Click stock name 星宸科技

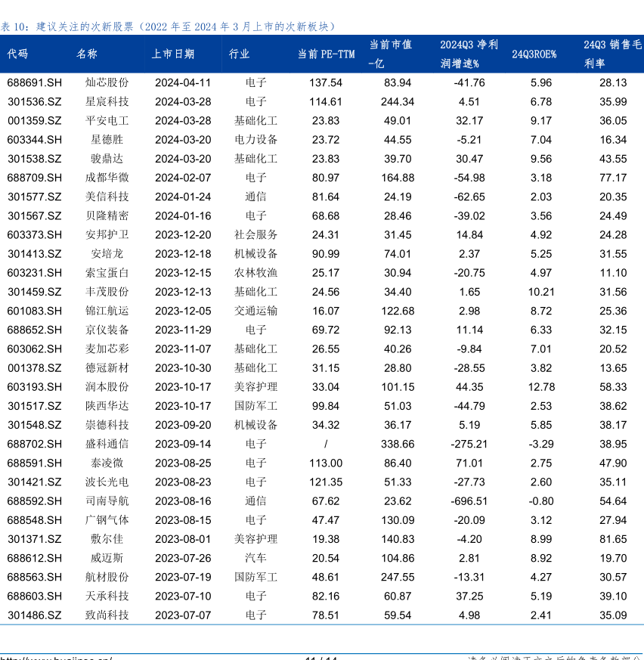click(107, 101)
